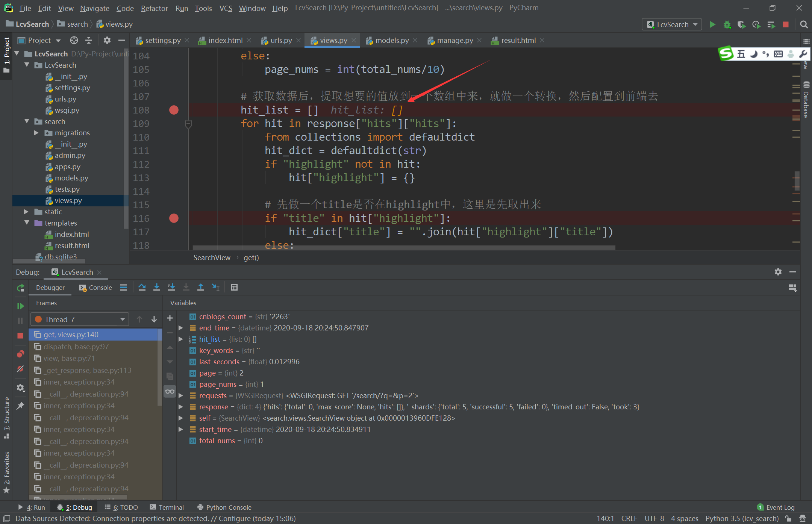Switch to the Console tab in Debug

pyautogui.click(x=95, y=288)
